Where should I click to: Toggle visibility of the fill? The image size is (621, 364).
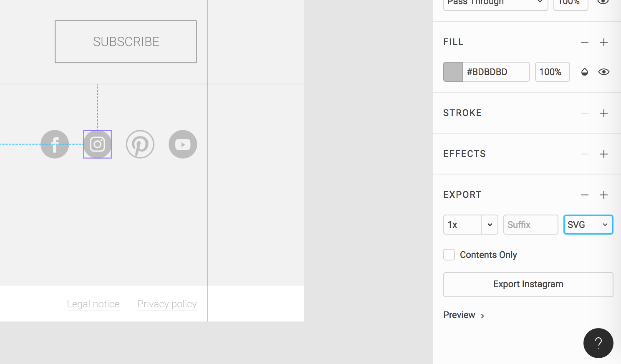tap(604, 72)
